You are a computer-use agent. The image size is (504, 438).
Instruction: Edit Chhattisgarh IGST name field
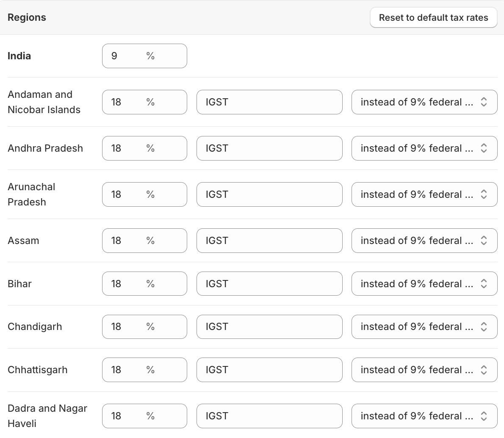(x=269, y=370)
